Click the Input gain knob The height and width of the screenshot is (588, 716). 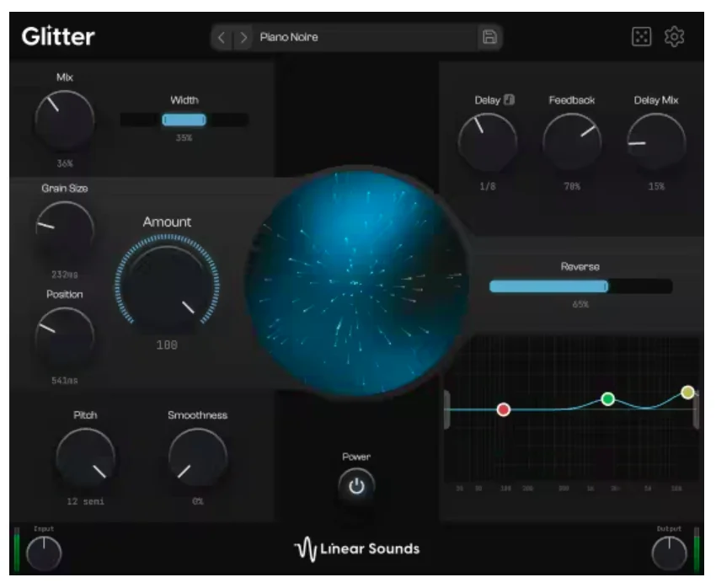pos(44,553)
